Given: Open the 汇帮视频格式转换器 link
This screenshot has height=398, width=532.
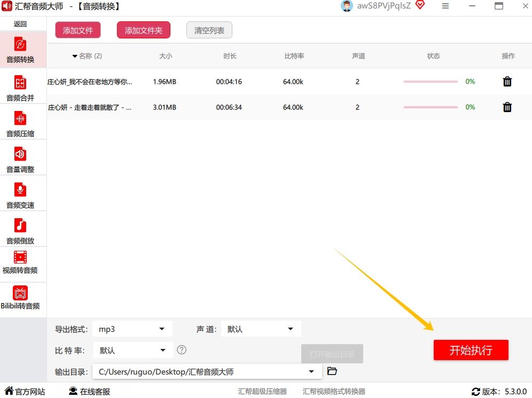Looking at the screenshot, I should tap(334, 392).
